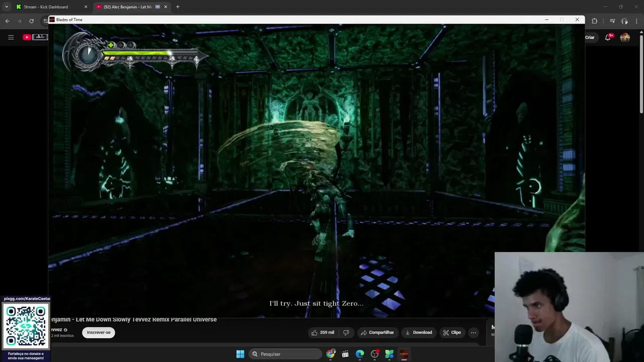Open a new browser tab with plus button

[x=178, y=7]
